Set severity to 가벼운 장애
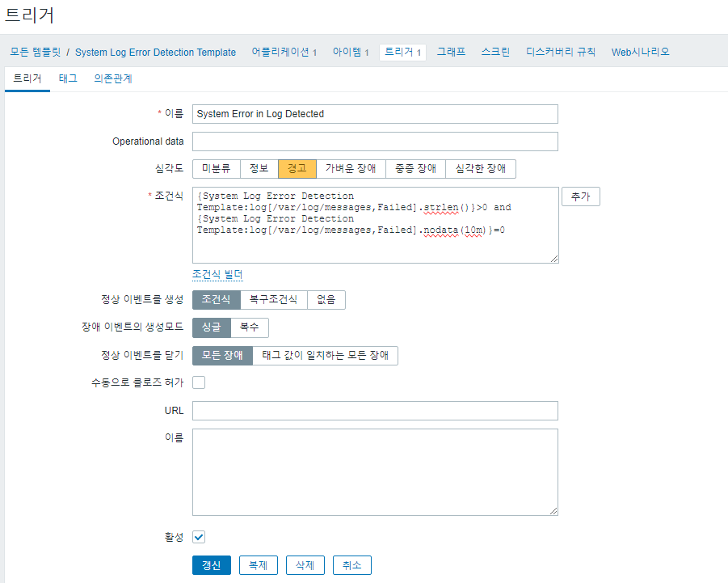The image size is (728, 583). coord(351,169)
